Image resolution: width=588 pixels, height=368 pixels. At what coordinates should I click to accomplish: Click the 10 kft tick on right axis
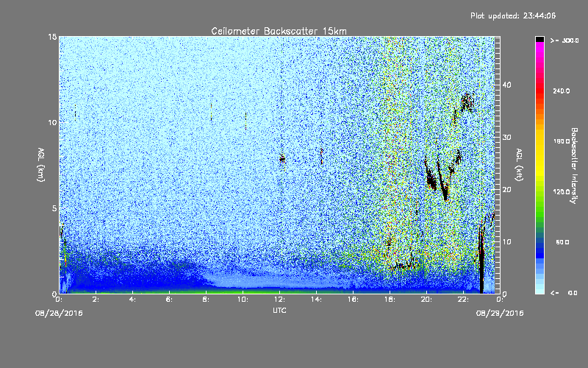506,241
